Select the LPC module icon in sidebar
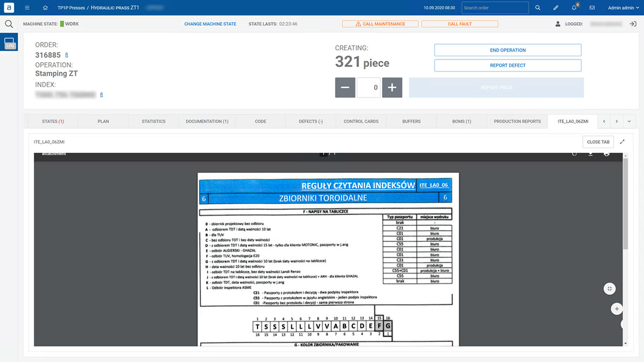The height and width of the screenshot is (362, 644). [10, 43]
